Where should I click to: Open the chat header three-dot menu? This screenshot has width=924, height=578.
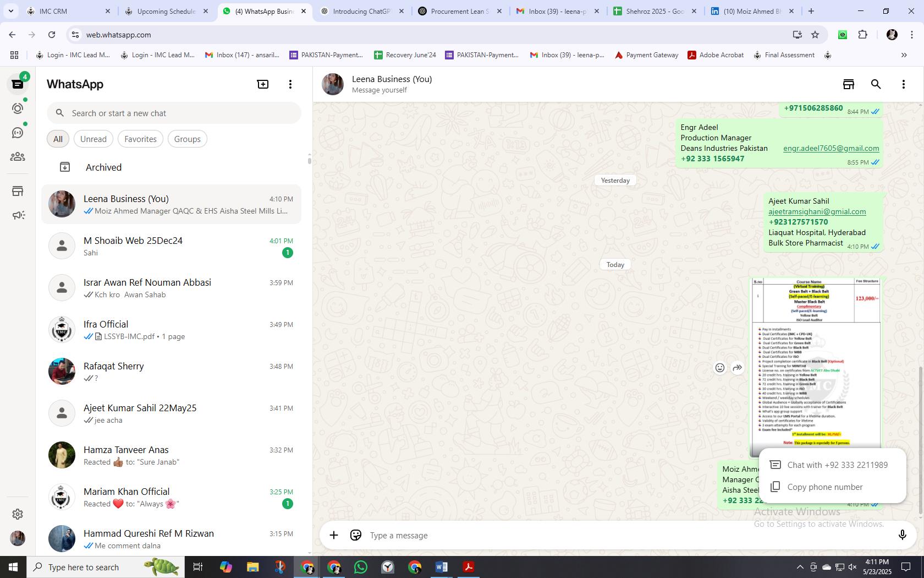(903, 84)
